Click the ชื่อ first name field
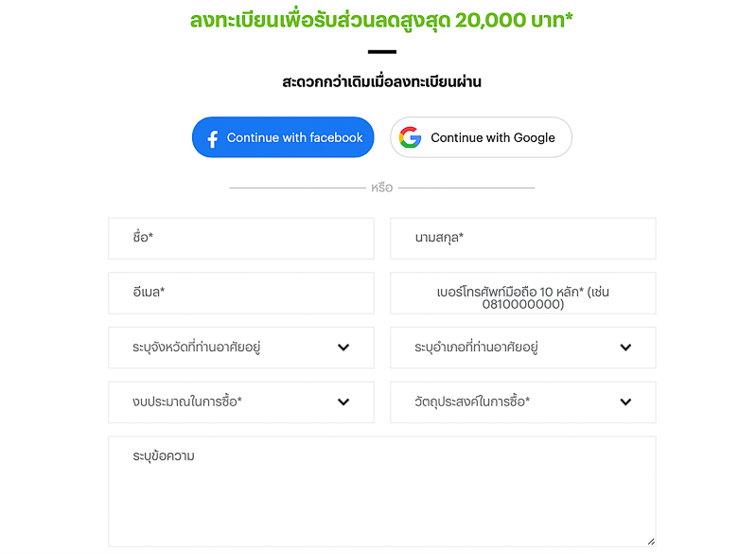 pyautogui.click(x=241, y=239)
